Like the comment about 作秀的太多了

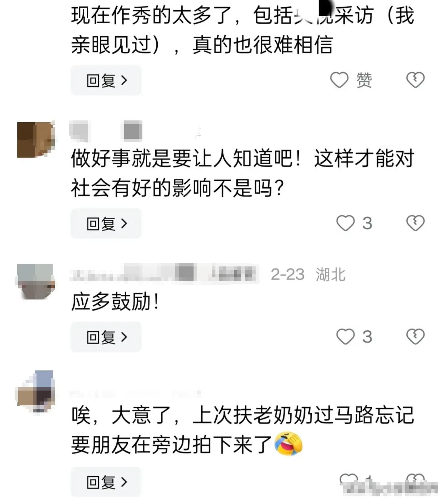point(339,80)
